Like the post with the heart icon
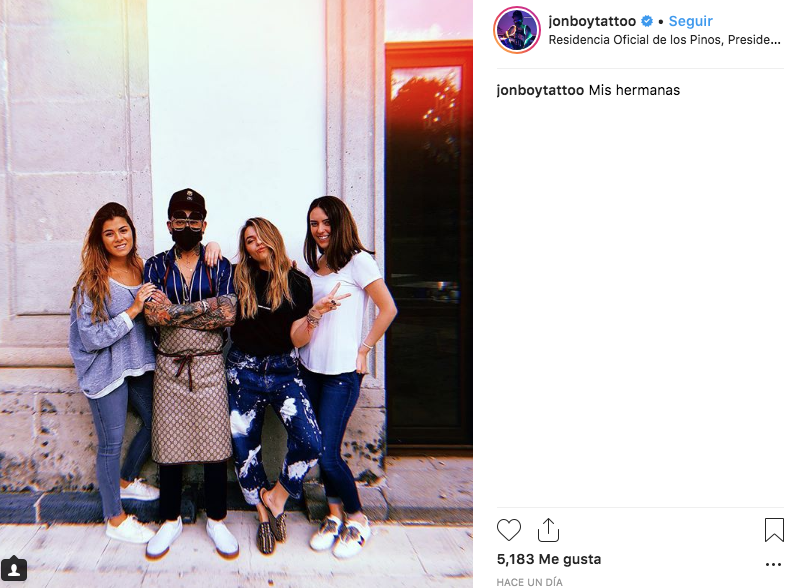The height and width of the screenshot is (588, 790). coord(508,530)
